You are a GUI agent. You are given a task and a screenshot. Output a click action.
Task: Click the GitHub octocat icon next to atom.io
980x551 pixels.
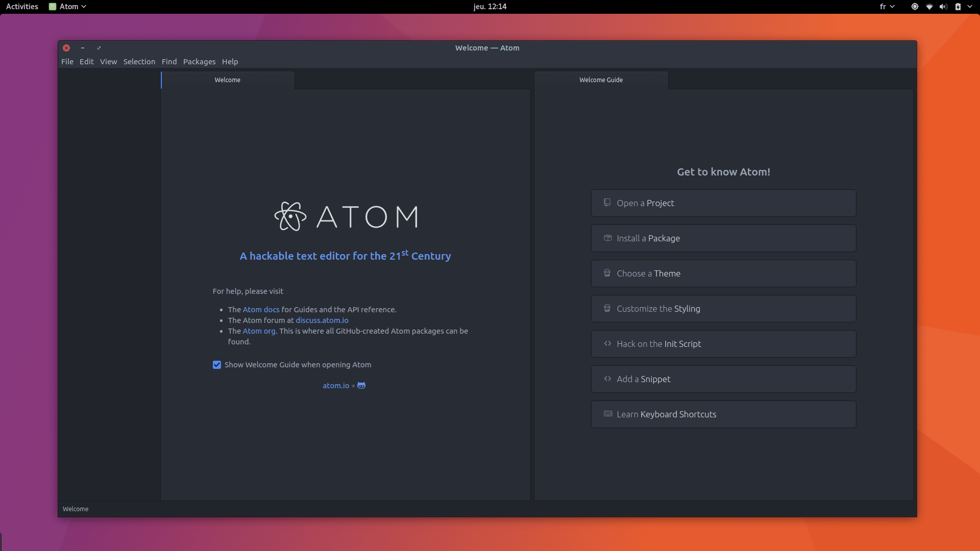click(x=361, y=386)
